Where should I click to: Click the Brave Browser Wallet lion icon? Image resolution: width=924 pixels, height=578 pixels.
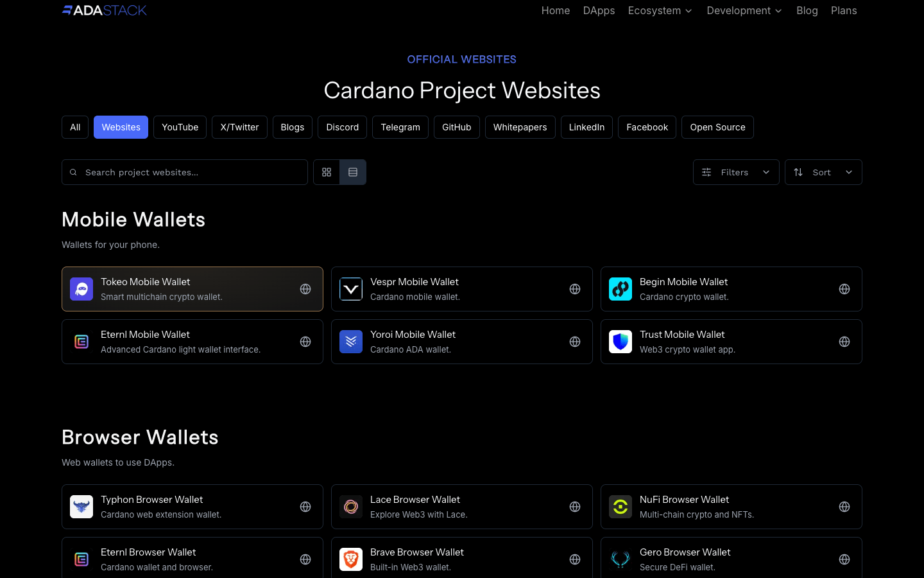351,559
